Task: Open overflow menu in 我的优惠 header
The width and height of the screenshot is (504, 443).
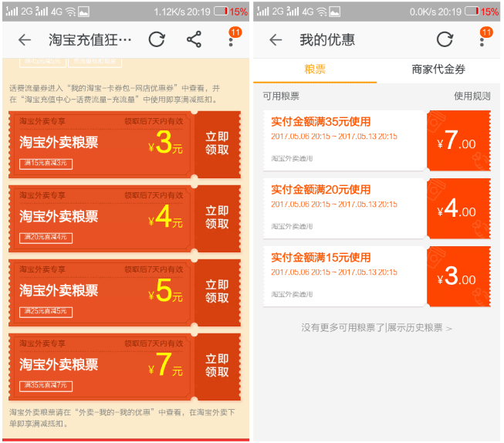Action: coord(482,42)
